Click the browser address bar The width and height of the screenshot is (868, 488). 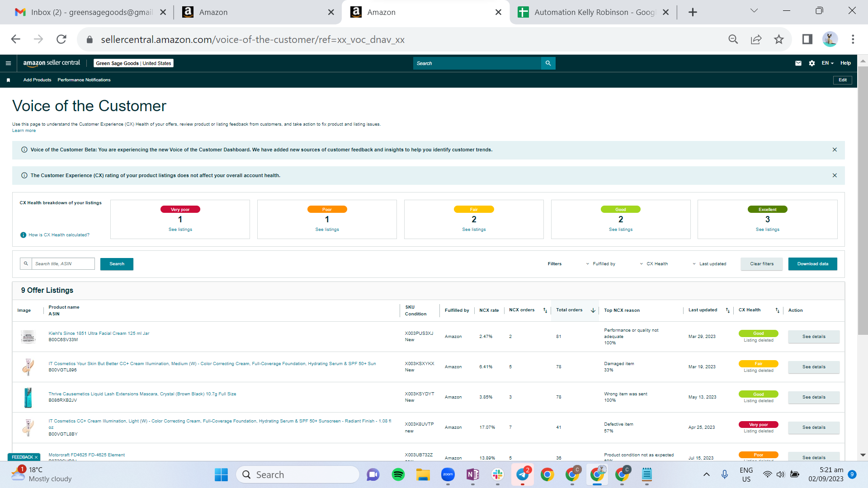(x=407, y=39)
